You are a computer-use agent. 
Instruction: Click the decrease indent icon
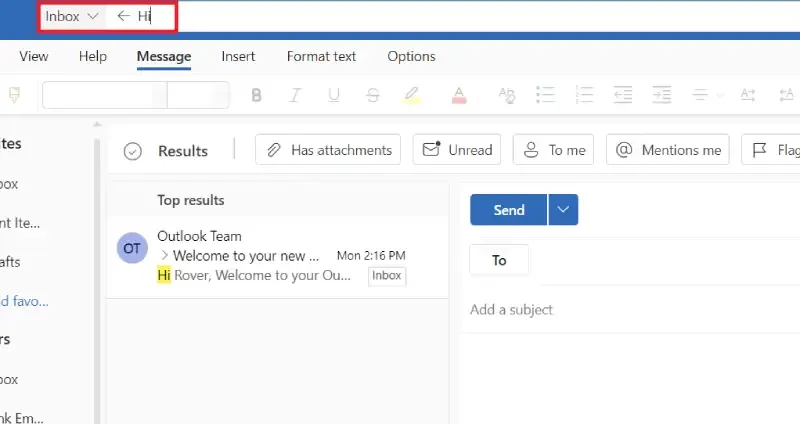(623, 95)
